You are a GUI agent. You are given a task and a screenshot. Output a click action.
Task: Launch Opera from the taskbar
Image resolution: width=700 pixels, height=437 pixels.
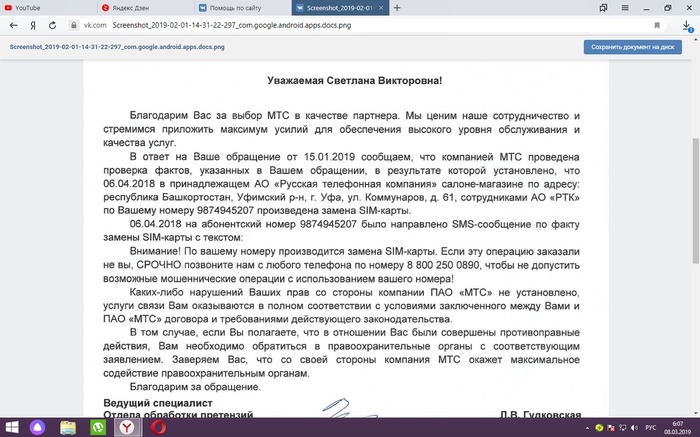pyautogui.click(x=159, y=428)
